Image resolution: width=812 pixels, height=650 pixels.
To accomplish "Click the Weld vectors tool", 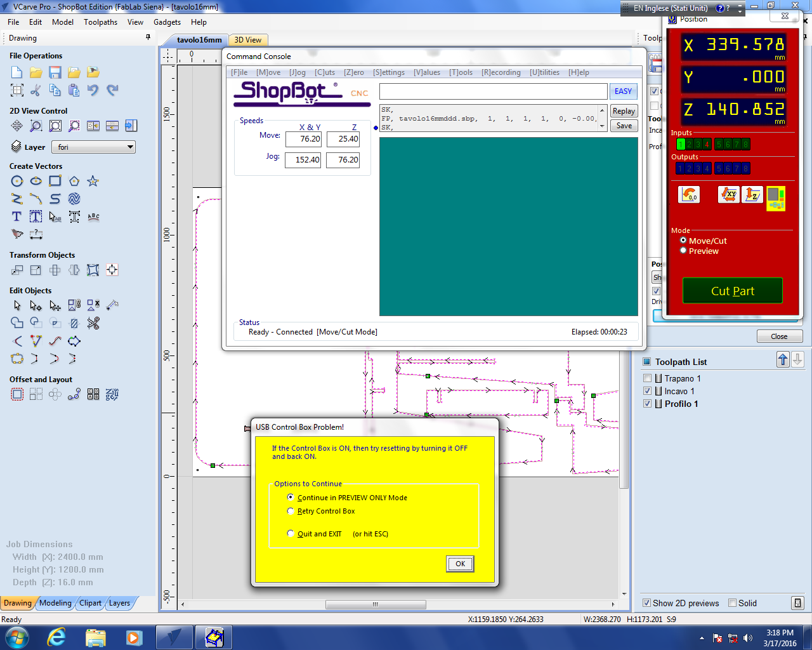I will point(17,324).
